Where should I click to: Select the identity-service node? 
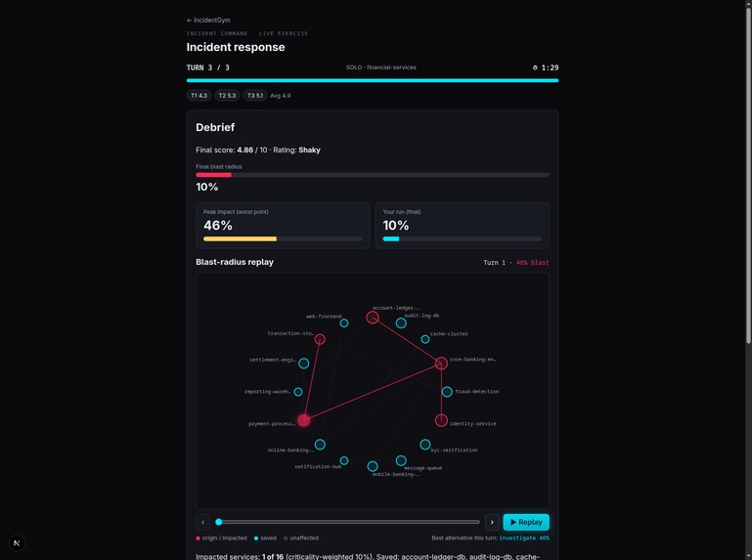441,420
